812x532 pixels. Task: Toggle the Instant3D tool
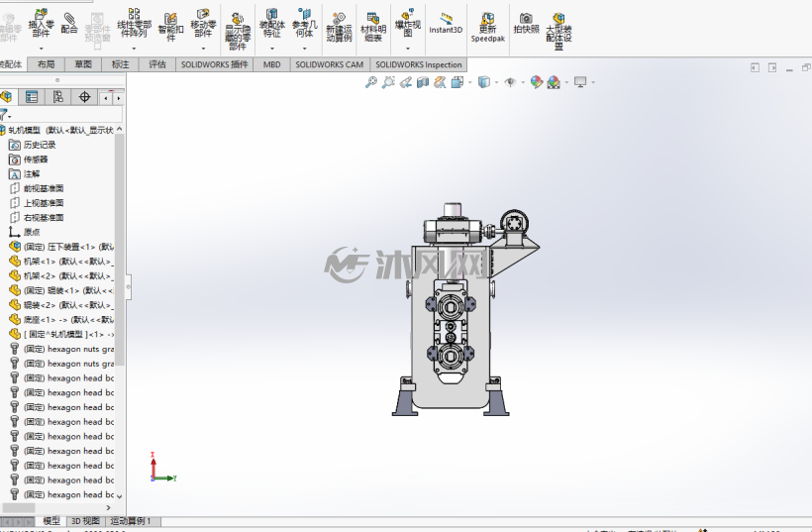[x=446, y=24]
